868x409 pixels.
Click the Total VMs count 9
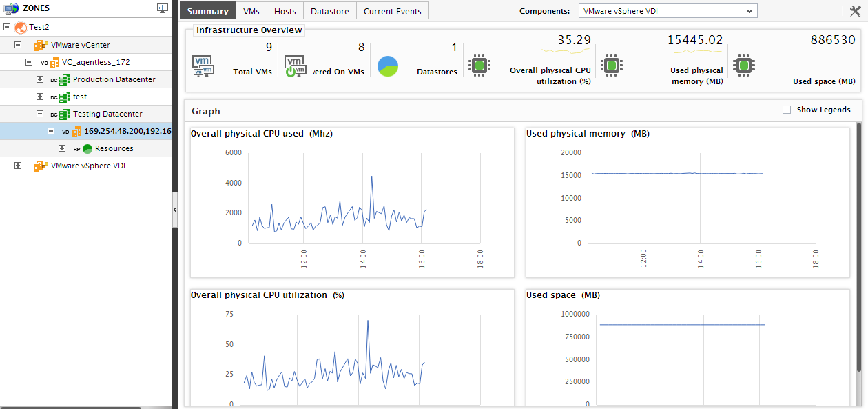pos(269,47)
